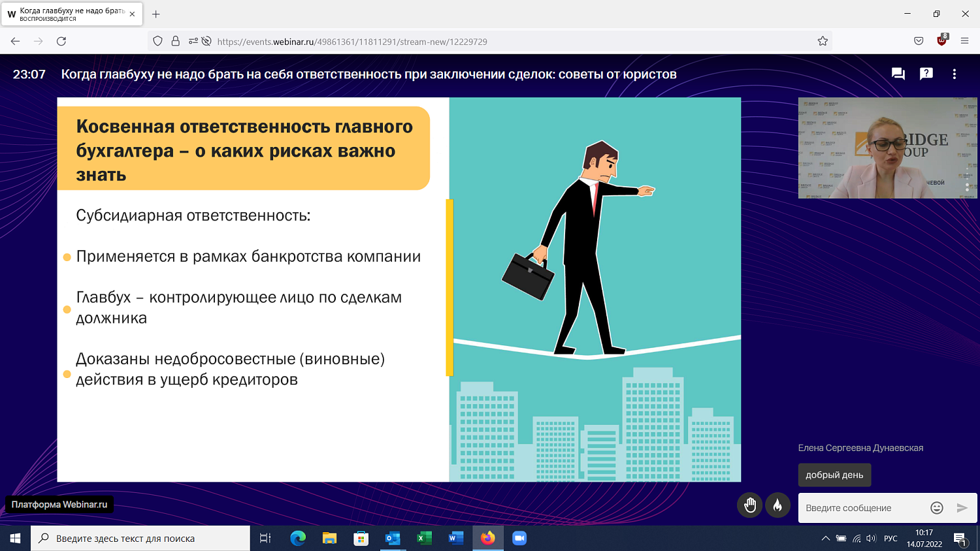The height and width of the screenshot is (551, 980).
Task: Bookmark the page with the star
Action: (822, 40)
